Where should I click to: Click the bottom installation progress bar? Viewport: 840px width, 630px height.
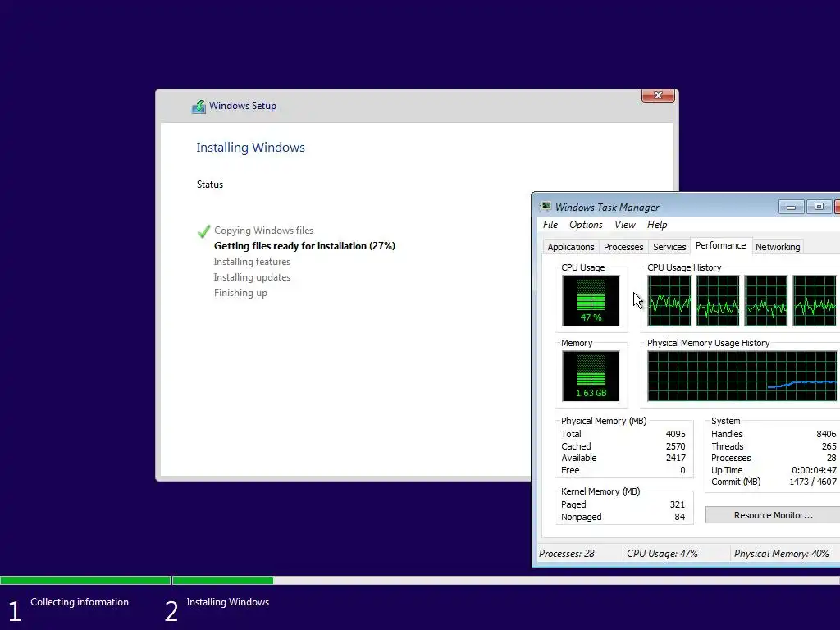[420, 580]
